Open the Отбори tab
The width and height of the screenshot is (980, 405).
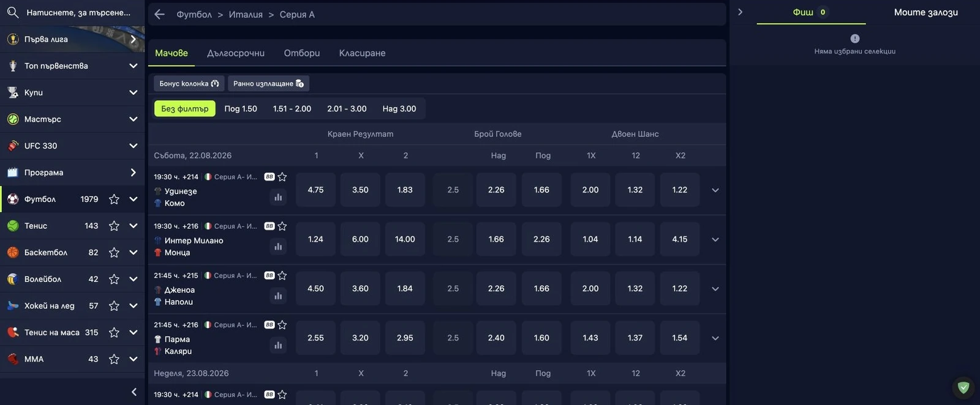(x=302, y=53)
